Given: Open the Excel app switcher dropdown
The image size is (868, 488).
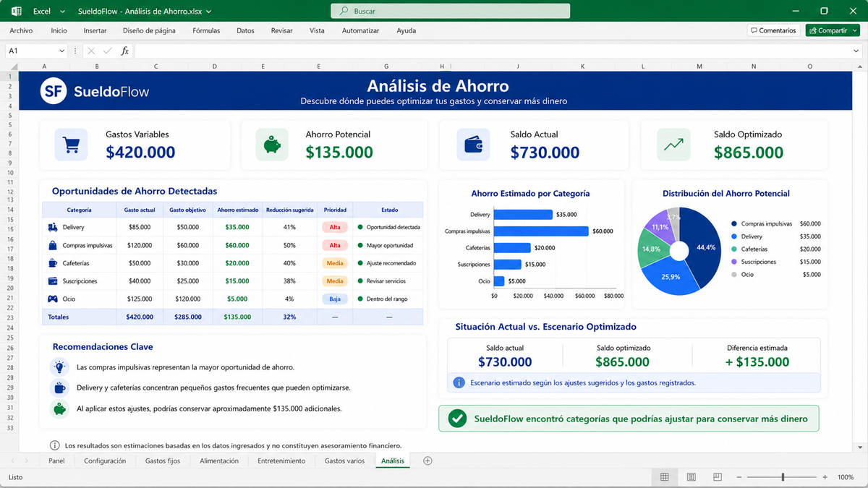Looking at the screenshot, I should click(x=63, y=11).
